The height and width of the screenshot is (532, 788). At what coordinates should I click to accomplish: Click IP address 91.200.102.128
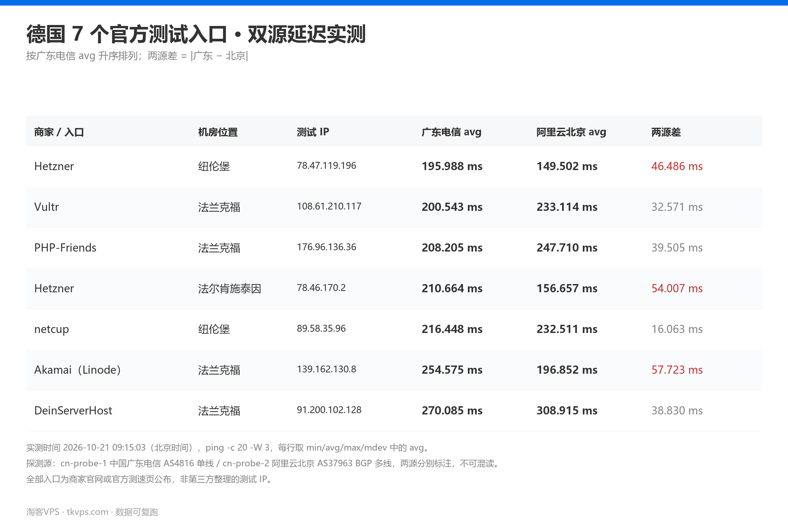(329, 410)
